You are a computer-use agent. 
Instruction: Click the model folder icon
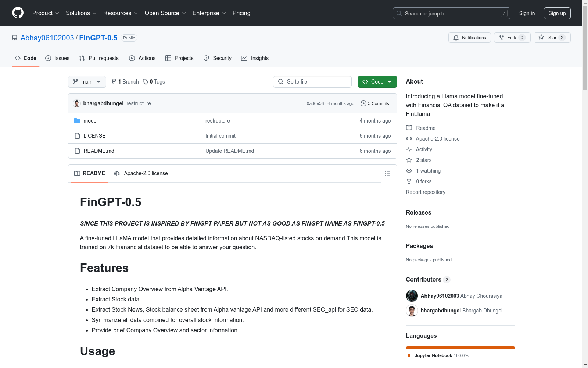77,121
